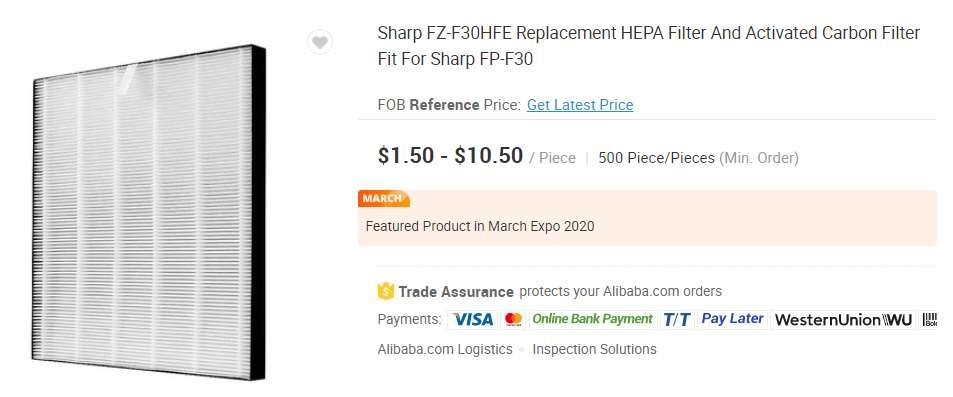
Task: Select the VISA payment icon
Action: tap(473, 319)
